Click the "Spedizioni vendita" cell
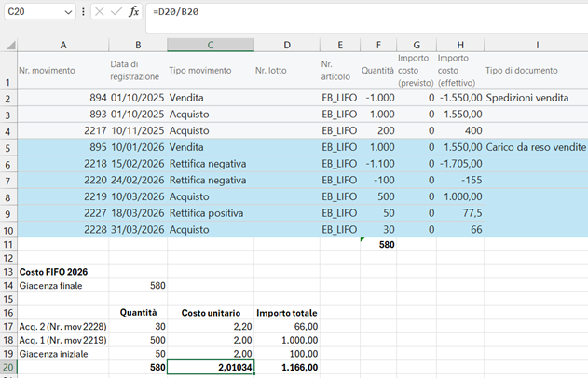Screen dimensions: 588x378 (536, 97)
